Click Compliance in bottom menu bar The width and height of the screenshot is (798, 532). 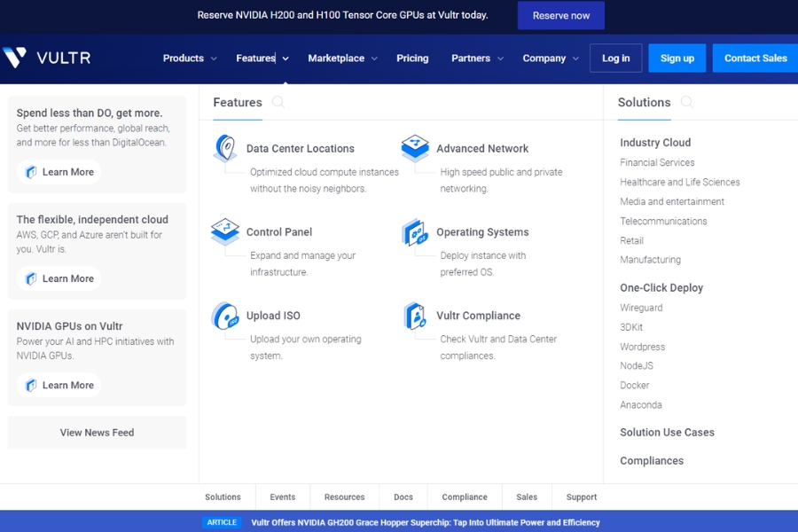pos(465,497)
